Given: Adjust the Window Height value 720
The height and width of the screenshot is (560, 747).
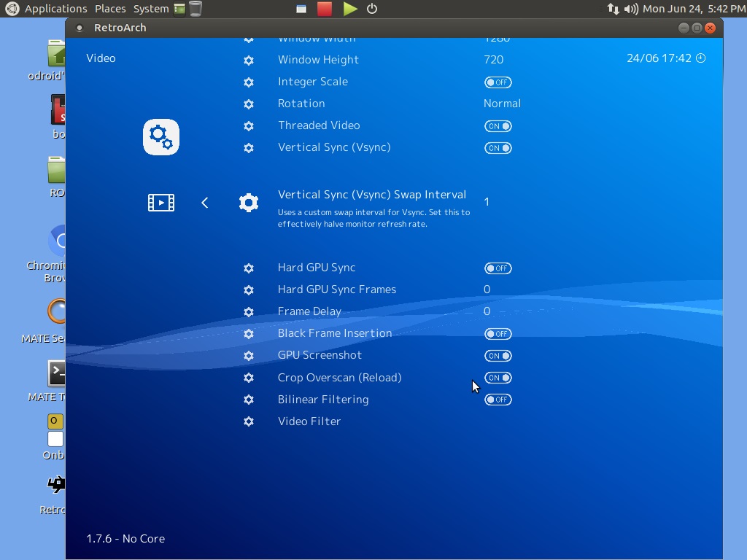Looking at the screenshot, I should pyautogui.click(x=493, y=60).
